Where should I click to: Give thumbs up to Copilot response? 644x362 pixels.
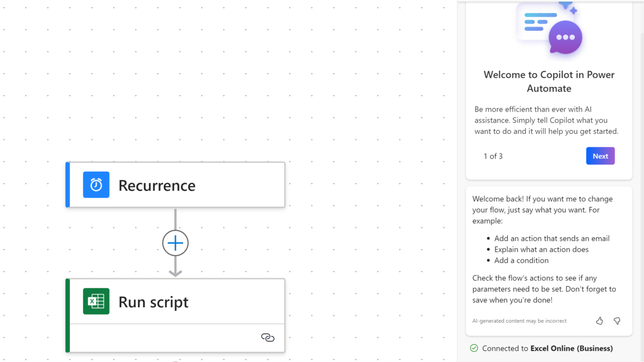(599, 321)
